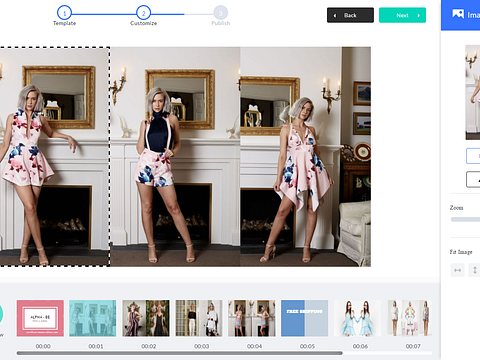The height and width of the screenshot is (360, 480).
Task: Click the Back button
Action: [x=350, y=15]
